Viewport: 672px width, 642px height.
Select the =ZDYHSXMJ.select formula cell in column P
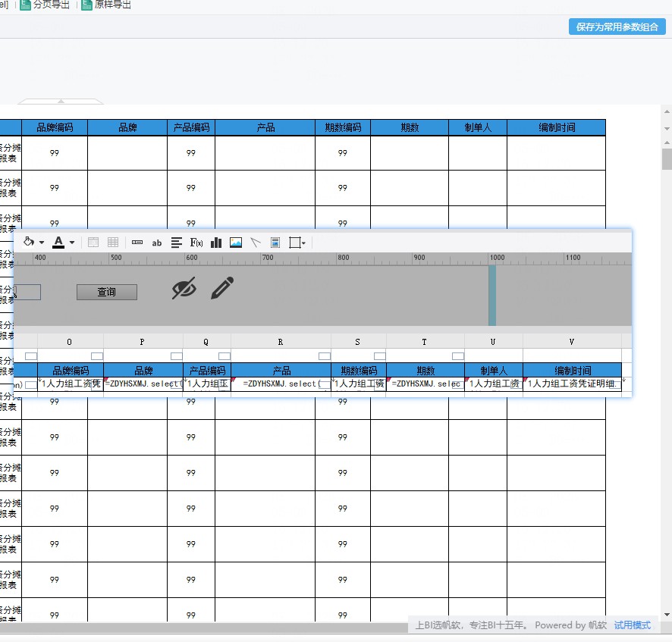(x=143, y=384)
